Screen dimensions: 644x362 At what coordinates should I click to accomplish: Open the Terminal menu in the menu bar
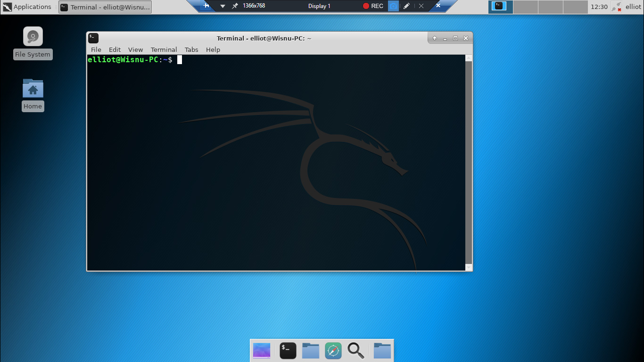tap(164, 49)
